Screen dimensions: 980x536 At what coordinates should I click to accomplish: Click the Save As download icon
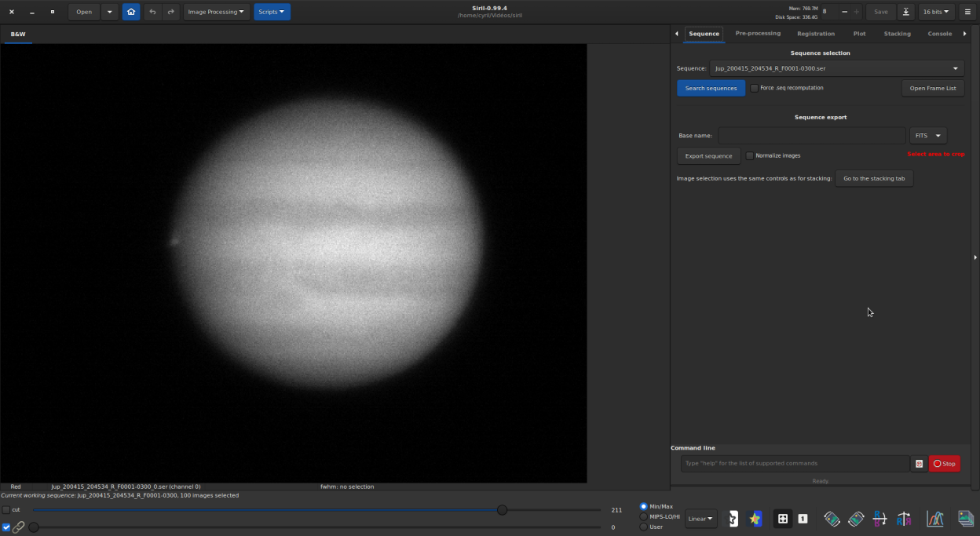click(905, 12)
